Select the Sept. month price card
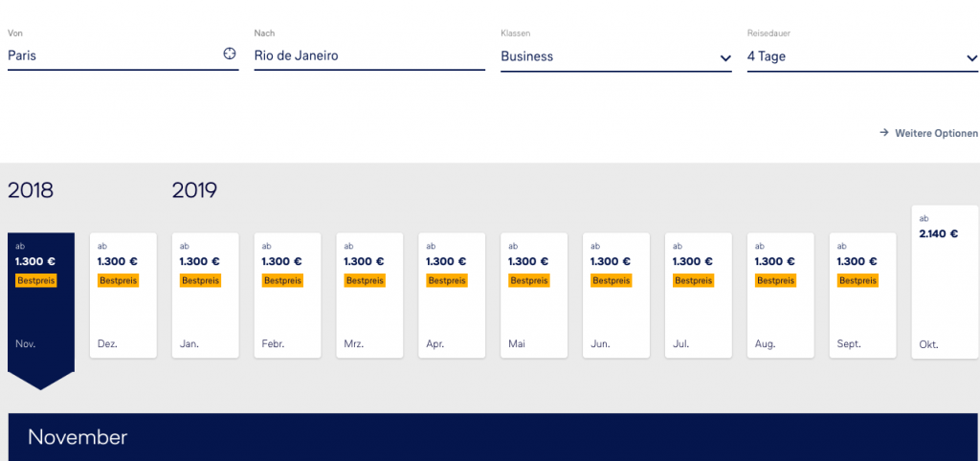 (864, 296)
